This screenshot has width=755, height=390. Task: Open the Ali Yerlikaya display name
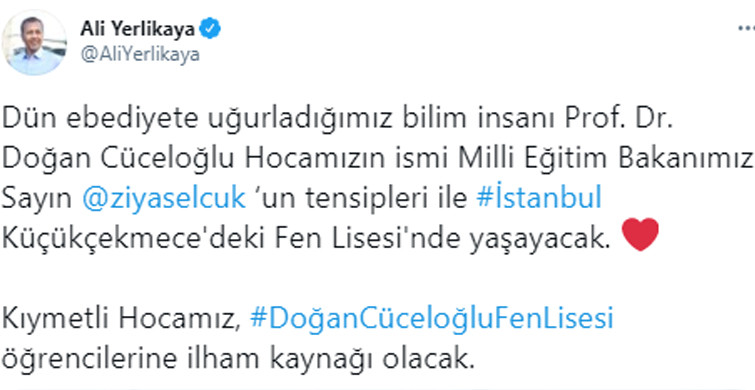click(x=138, y=30)
